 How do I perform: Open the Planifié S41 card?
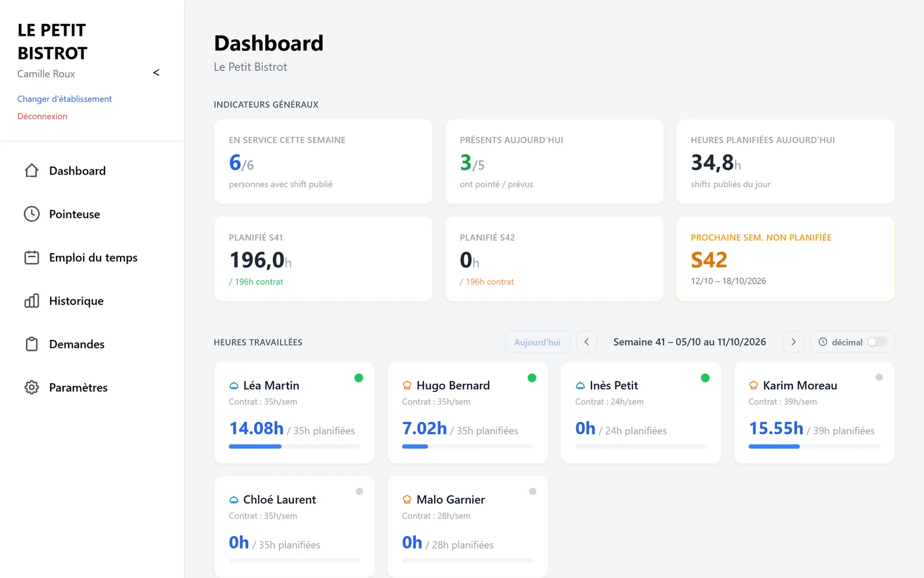323,259
